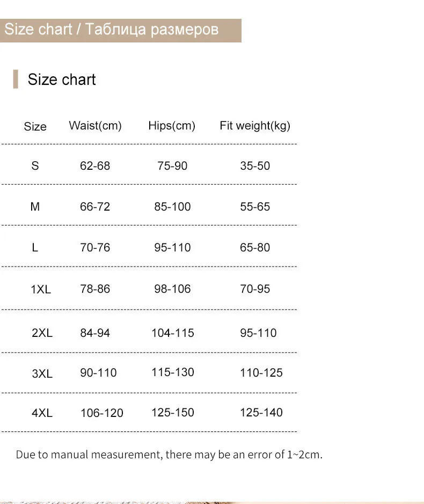Click hips value 104-115 for 2XL
The height and width of the screenshot is (504, 424).
[172, 333]
